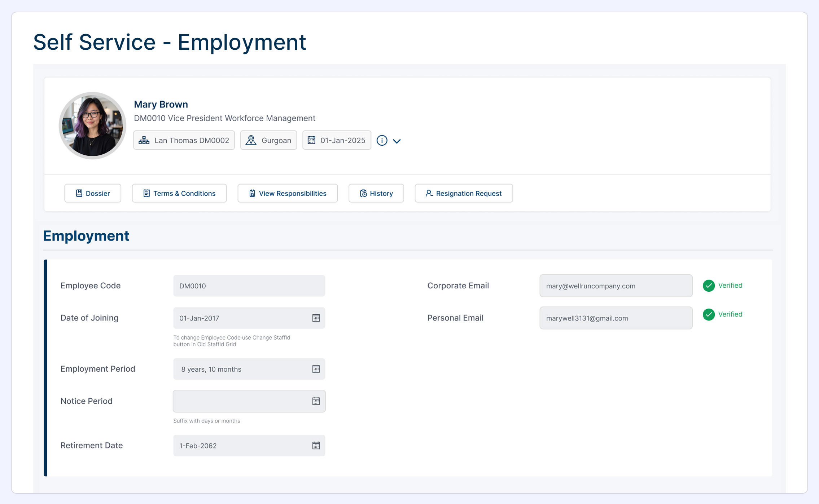Click Mary Brown's profile photo
Image resolution: width=819 pixels, height=504 pixels.
92,125
